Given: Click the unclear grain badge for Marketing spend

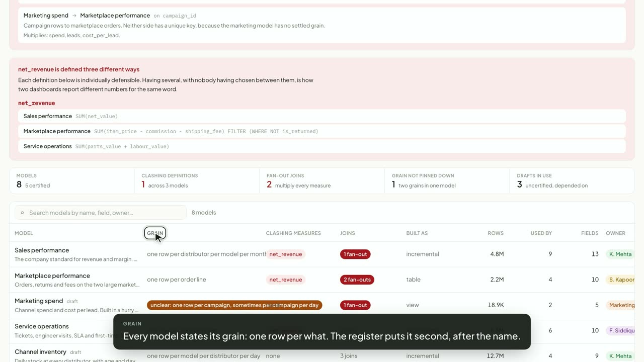Looking at the screenshot, I should (234, 305).
